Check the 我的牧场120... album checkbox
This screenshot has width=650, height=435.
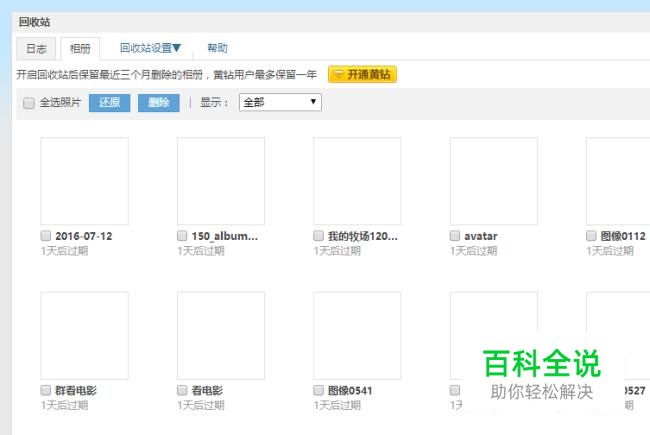(318, 236)
